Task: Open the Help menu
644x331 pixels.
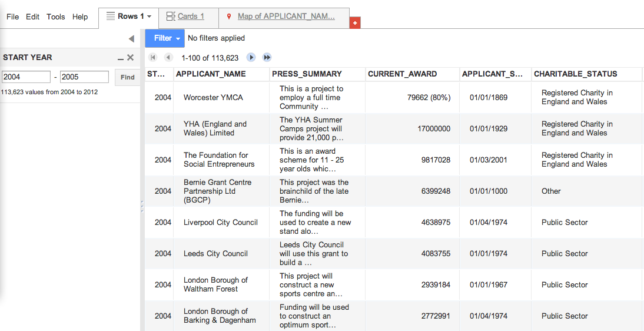Action: [80, 17]
